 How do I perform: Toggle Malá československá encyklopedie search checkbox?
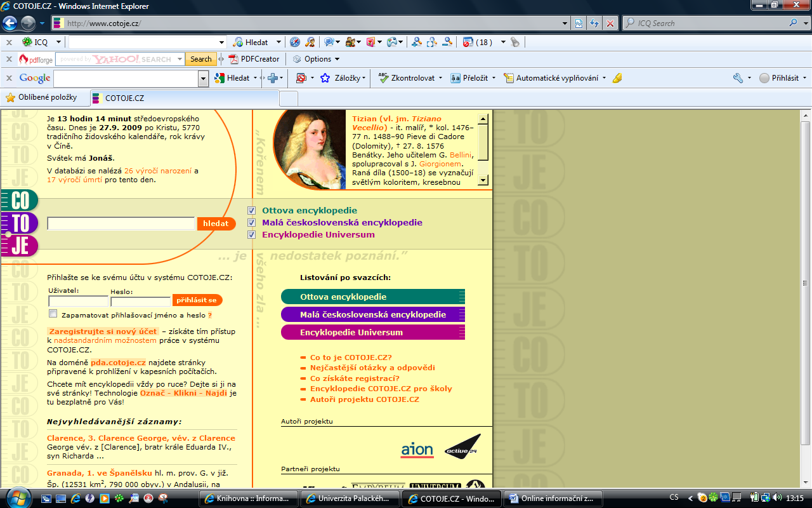(x=251, y=223)
